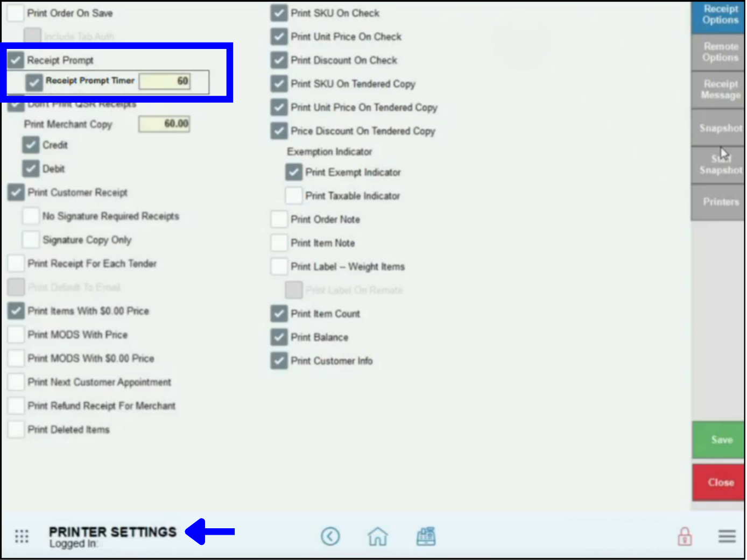Toggle the Receipt Prompt Timer checkbox
The width and height of the screenshot is (747, 560).
(x=34, y=82)
